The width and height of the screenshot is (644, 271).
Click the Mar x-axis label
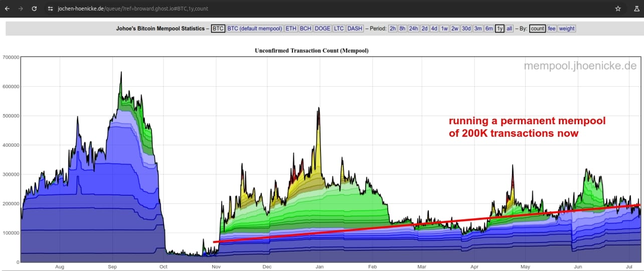tap(421, 267)
